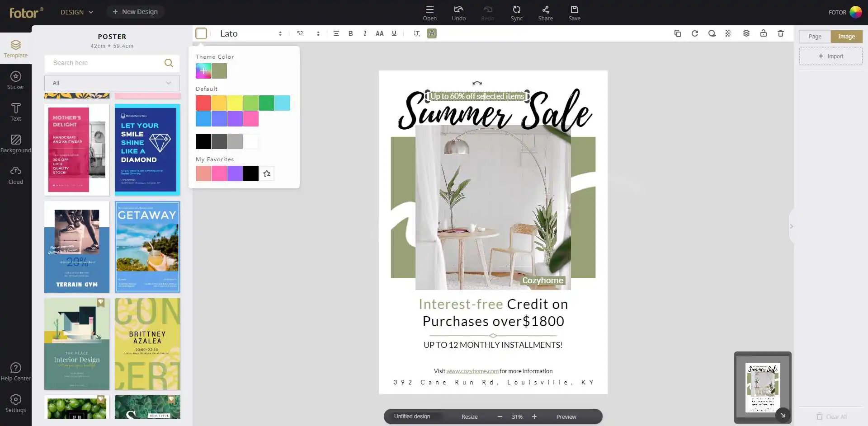Toggle bold text formatting
The width and height of the screenshot is (868, 426).
click(350, 33)
